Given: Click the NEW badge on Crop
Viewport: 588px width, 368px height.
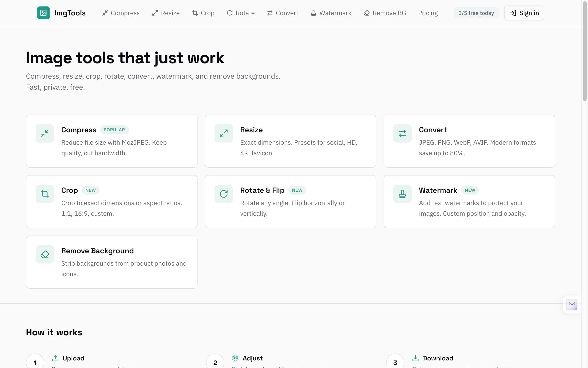Looking at the screenshot, I should [91, 190].
